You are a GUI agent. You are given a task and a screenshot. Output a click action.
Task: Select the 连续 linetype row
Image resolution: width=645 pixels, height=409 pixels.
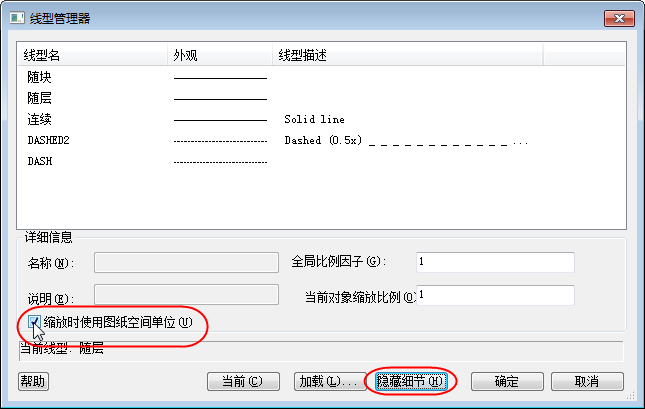click(x=321, y=119)
